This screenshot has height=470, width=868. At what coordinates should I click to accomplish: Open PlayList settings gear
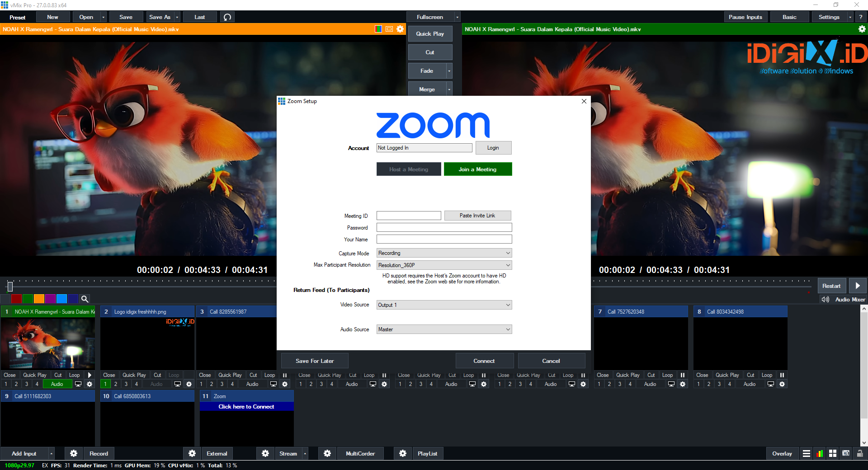403,453
